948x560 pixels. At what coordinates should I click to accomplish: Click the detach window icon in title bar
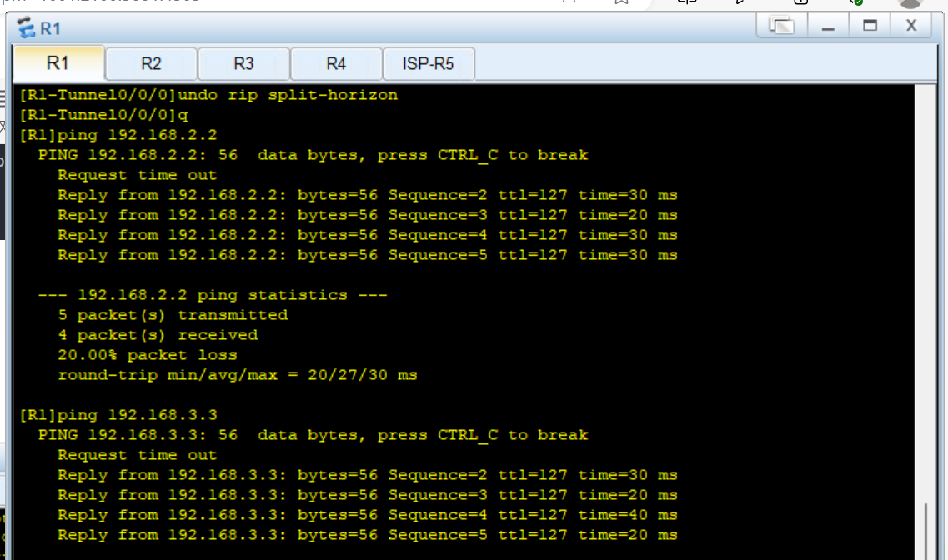pyautogui.click(x=781, y=26)
